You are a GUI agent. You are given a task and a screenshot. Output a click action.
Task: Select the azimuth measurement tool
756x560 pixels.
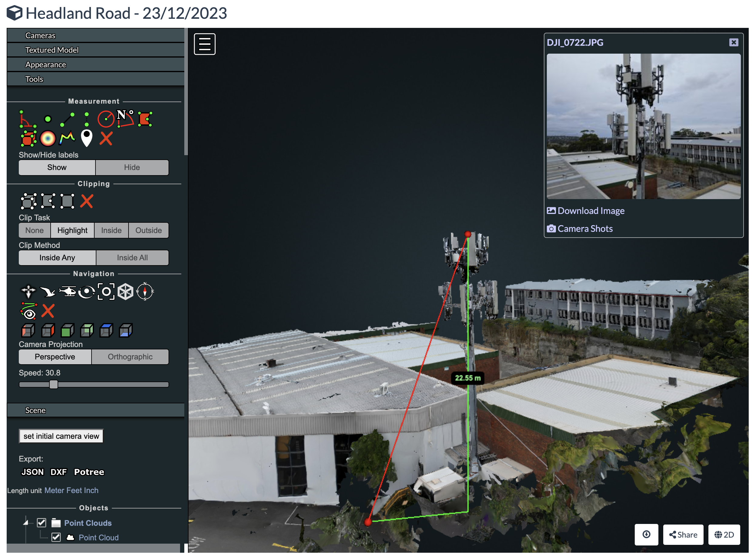(125, 119)
